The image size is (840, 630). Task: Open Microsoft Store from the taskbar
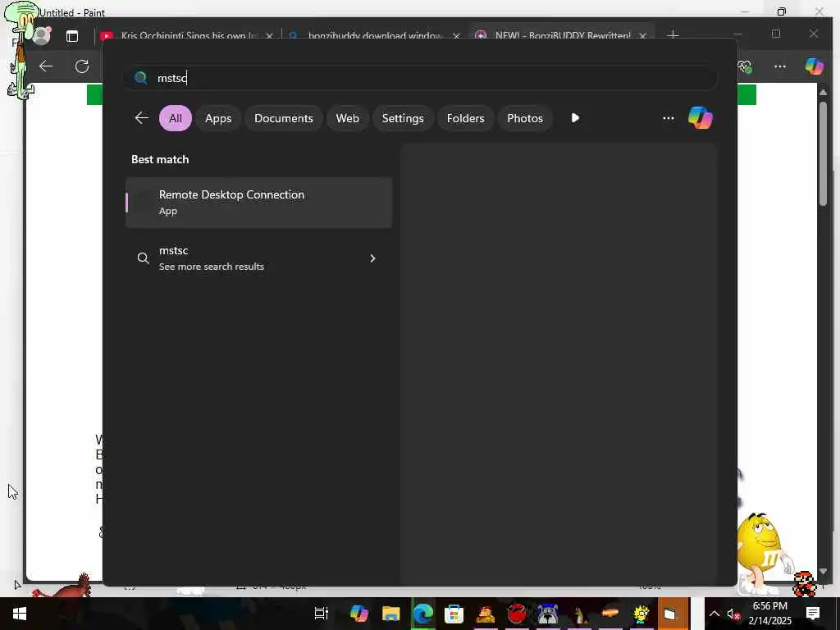[454, 614]
